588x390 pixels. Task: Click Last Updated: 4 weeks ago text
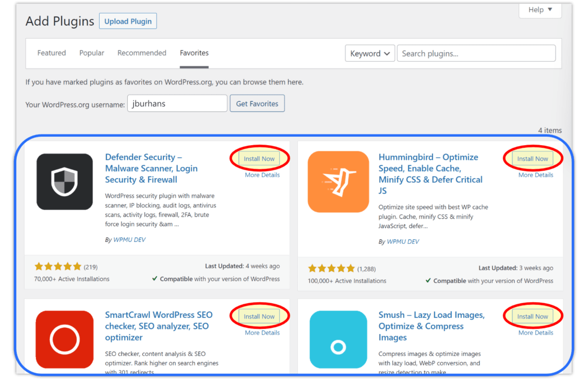pos(242,266)
